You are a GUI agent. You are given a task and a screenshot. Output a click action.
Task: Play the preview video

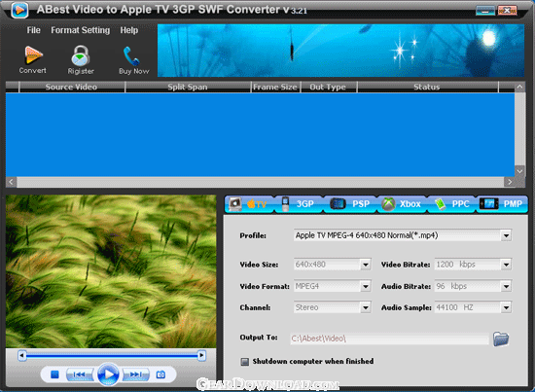(108, 374)
